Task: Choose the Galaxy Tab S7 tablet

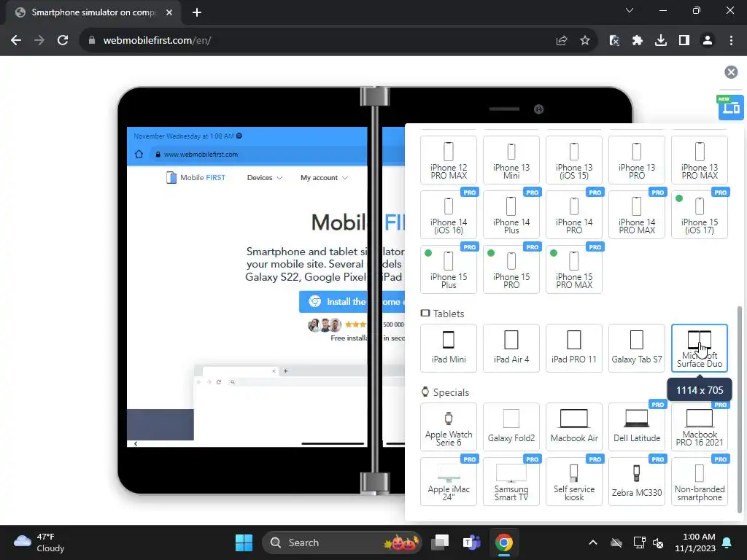Action: click(x=636, y=348)
